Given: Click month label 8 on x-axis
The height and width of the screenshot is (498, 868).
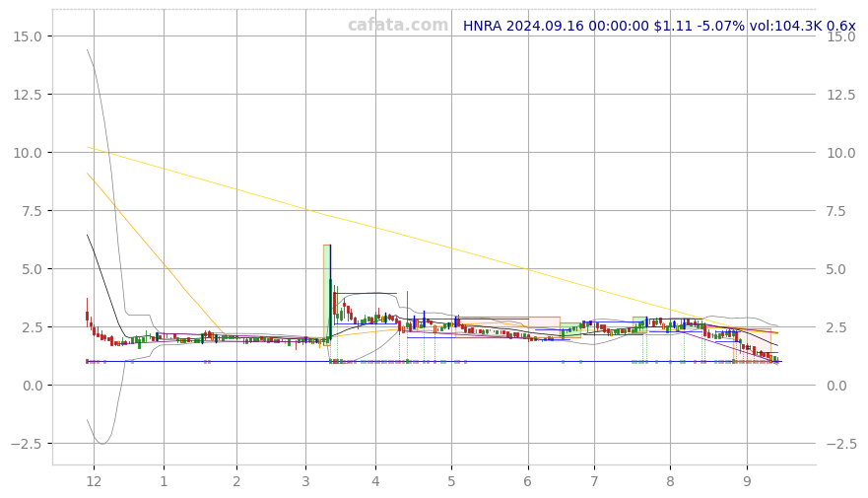Looking at the screenshot, I should click(670, 481).
